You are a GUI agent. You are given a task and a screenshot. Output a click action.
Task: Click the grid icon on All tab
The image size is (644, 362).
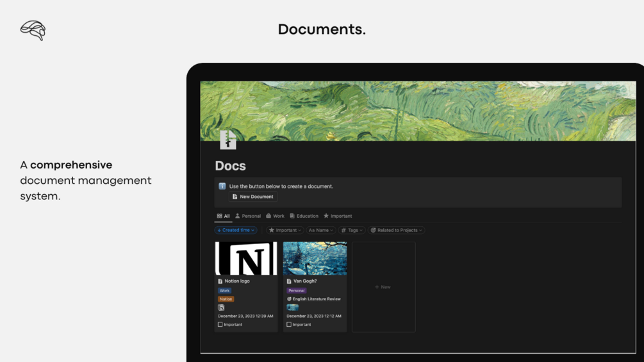click(x=219, y=216)
